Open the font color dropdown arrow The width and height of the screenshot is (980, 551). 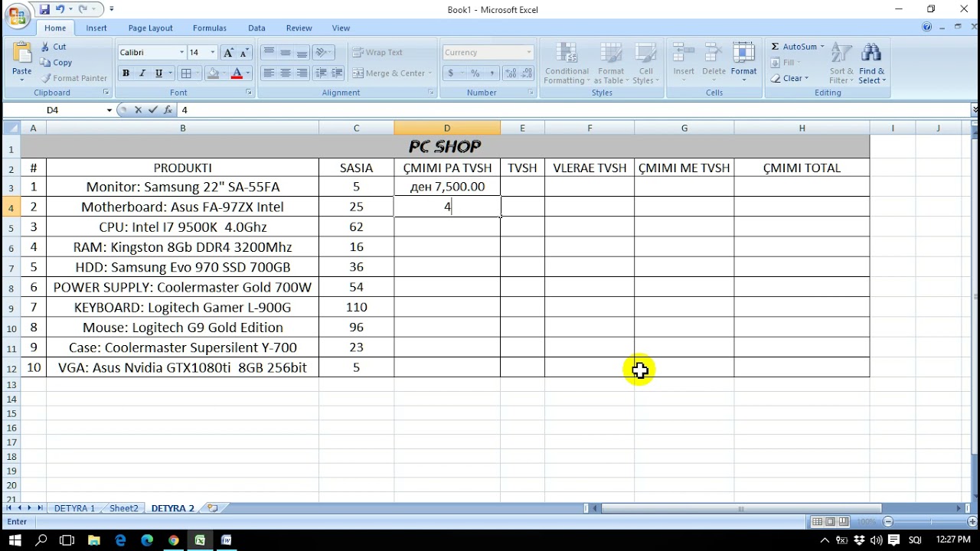pyautogui.click(x=247, y=73)
